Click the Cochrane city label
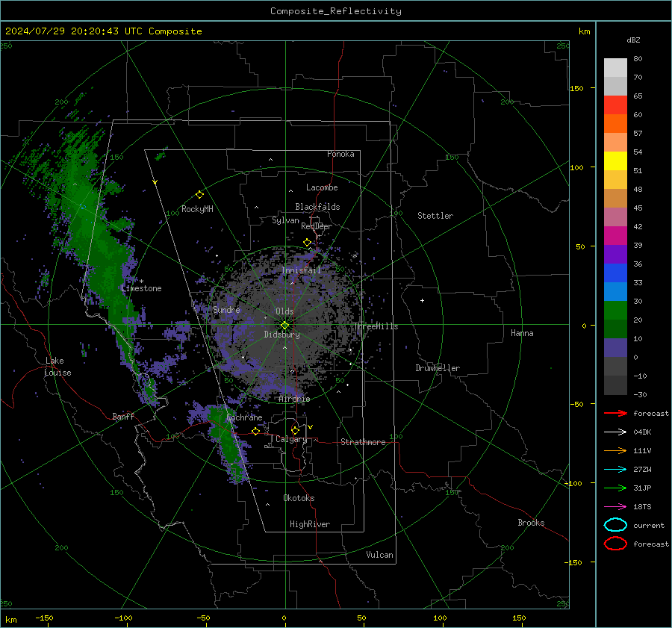672x628 pixels. pyautogui.click(x=244, y=417)
